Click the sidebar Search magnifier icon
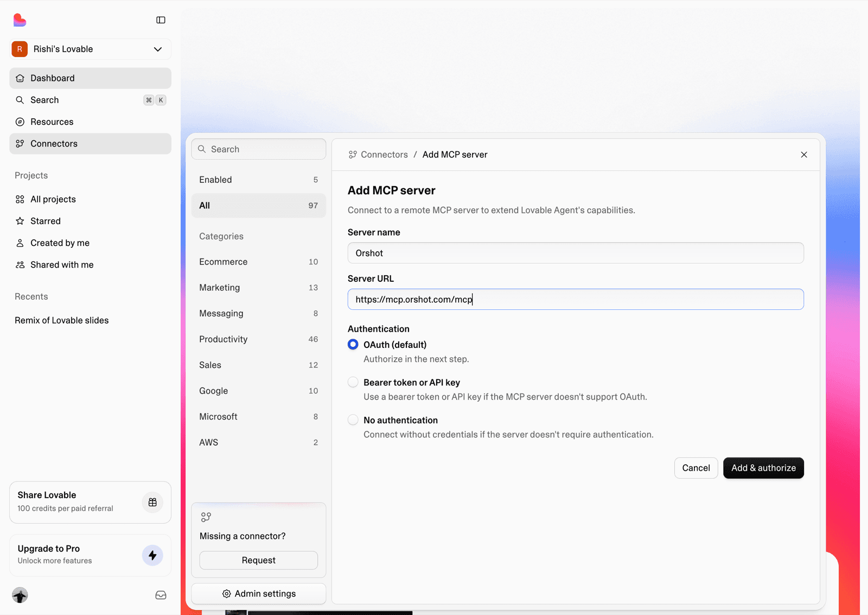 20,100
